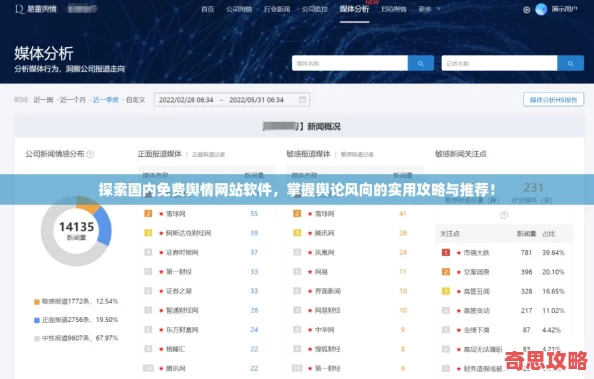Click red star beside 凤凰网
Image resolution: width=594 pixels, height=379 pixels.
[310, 252]
